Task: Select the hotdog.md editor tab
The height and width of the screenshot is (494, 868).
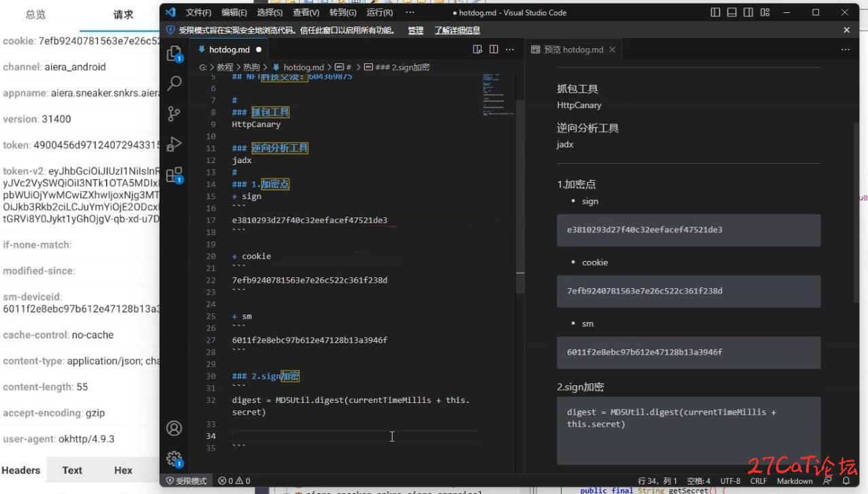Action: [x=230, y=50]
